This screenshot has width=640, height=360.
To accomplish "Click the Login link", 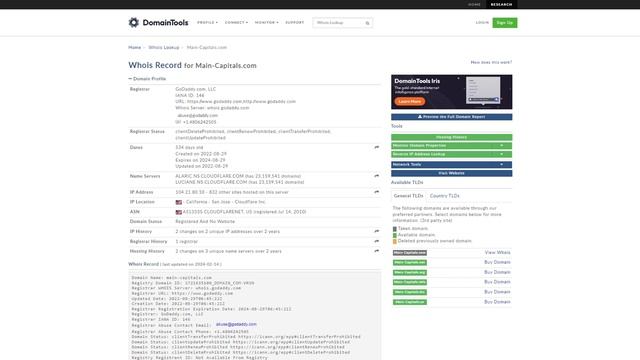I will point(482,22).
